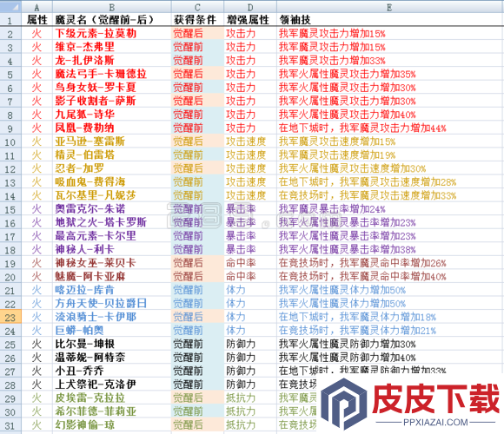Image resolution: width=504 pixels, height=434 pixels.
Task: Select cell 下级元素-拉莫勒
Action: [x=112, y=33]
